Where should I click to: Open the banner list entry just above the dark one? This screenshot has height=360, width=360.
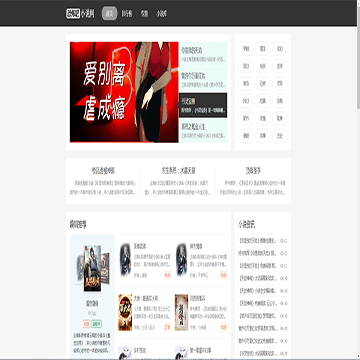coord(203,79)
